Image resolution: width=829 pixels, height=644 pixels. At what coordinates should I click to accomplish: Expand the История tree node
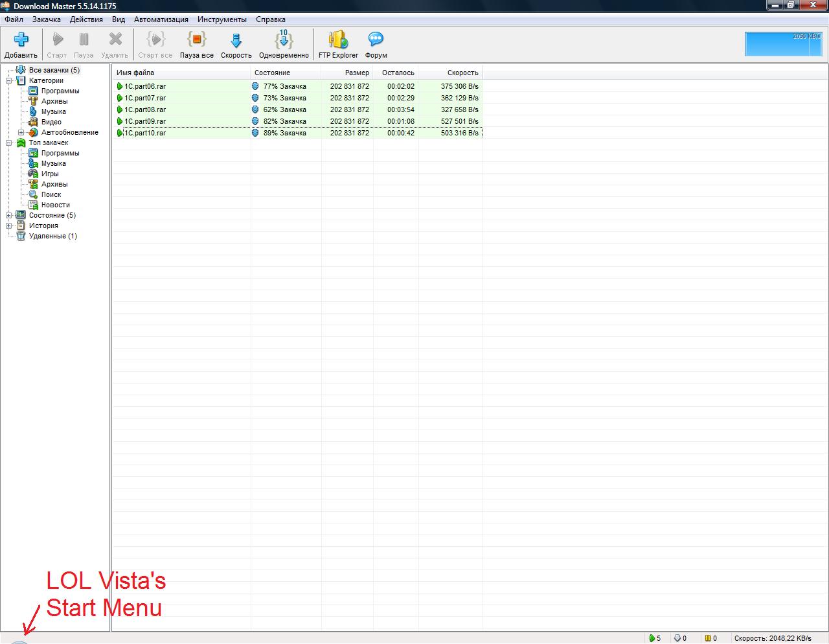[x=9, y=226]
